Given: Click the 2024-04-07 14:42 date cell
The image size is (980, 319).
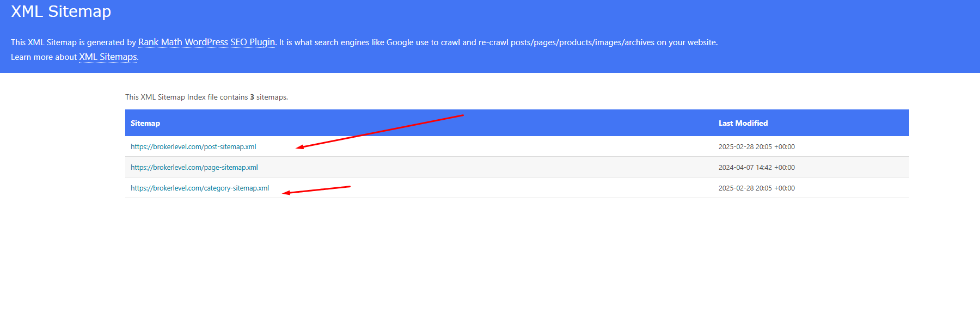Looking at the screenshot, I should (756, 168).
